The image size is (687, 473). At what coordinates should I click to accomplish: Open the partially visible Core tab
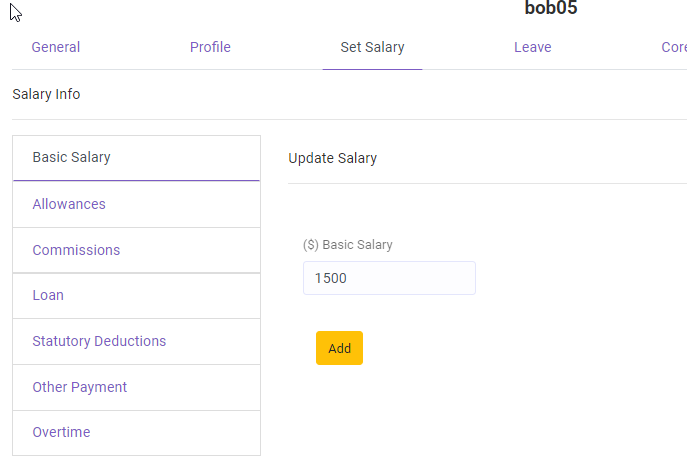click(x=673, y=47)
